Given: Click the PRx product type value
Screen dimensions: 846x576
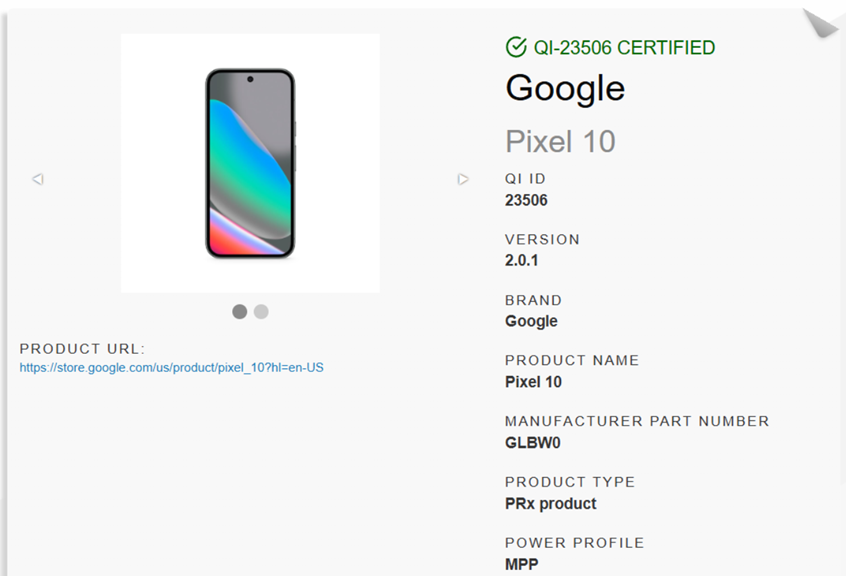Looking at the screenshot, I should pos(550,503).
